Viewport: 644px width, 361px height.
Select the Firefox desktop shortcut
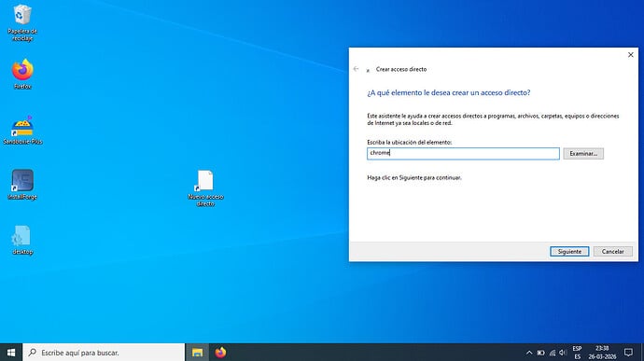[22, 75]
